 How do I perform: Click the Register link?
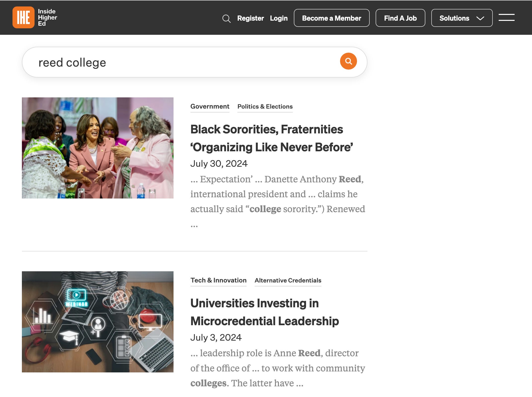250,18
